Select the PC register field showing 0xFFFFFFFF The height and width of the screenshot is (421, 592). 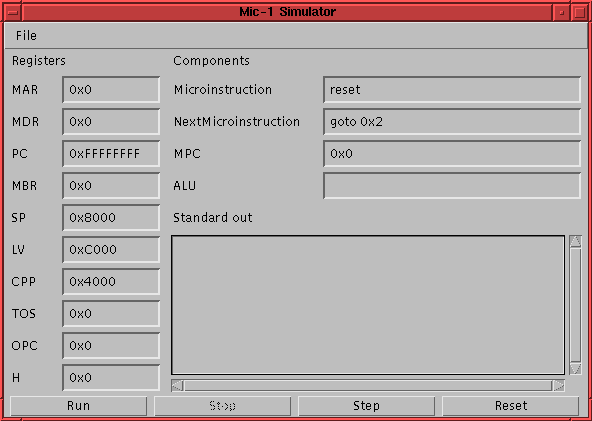pyautogui.click(x=111, y=154)
